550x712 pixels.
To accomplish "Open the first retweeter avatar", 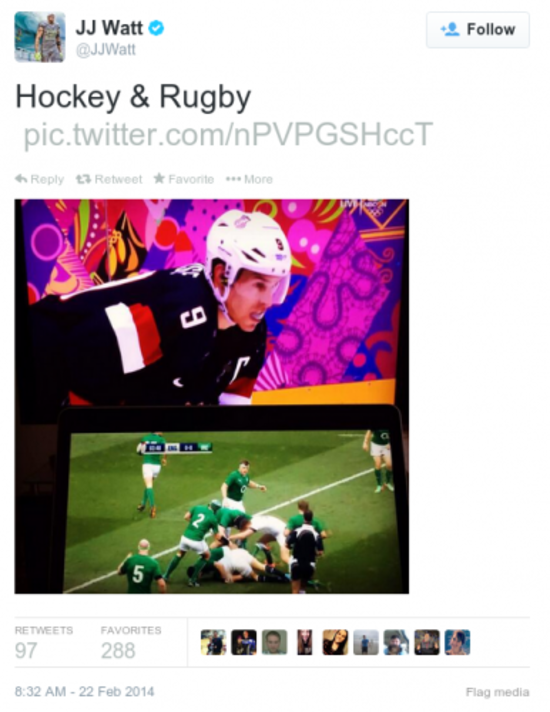I will coord(213,642).
